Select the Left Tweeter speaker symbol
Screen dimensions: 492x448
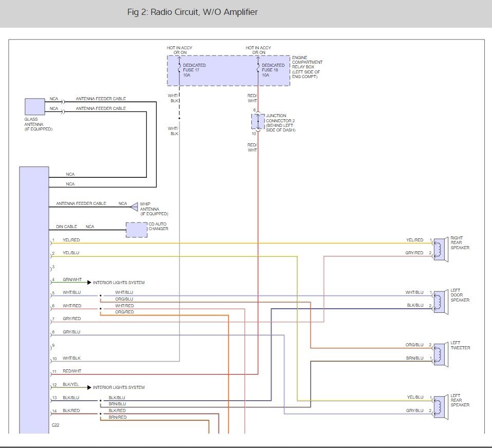(440, 354)
